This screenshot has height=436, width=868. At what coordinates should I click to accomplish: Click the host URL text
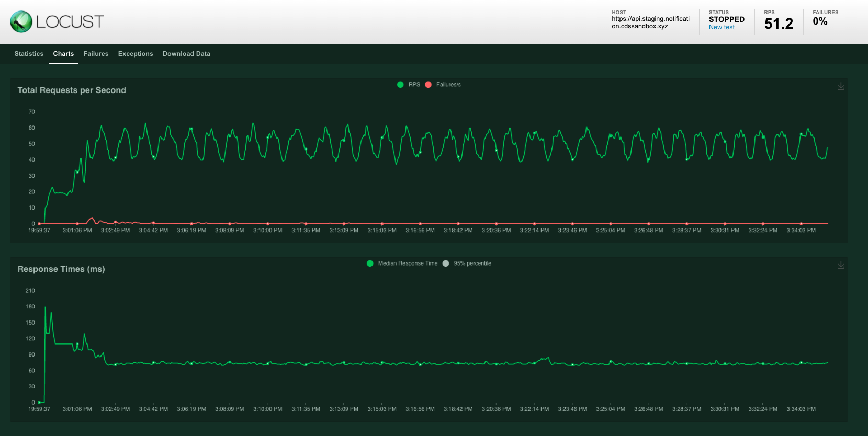(x=650, y=22)
